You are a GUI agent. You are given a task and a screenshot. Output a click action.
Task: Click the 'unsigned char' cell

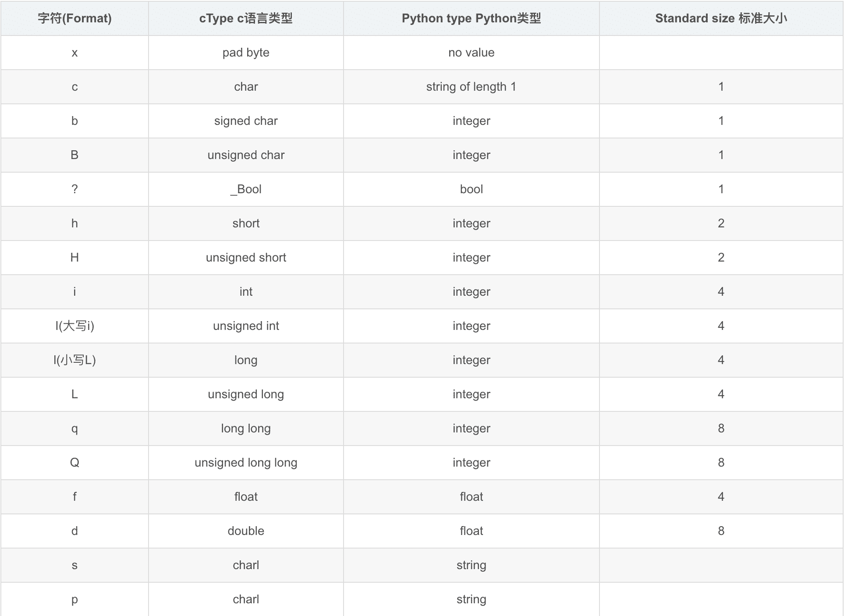(x=246, y=155)
